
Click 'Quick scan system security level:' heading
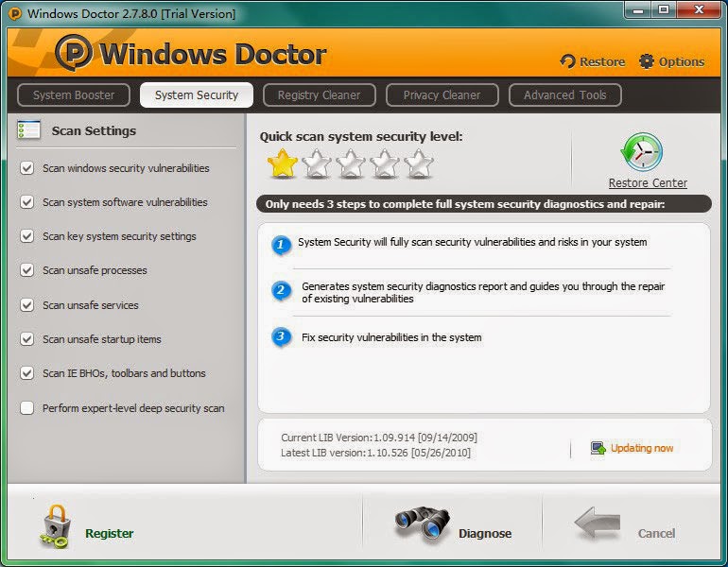coord(361,137)
